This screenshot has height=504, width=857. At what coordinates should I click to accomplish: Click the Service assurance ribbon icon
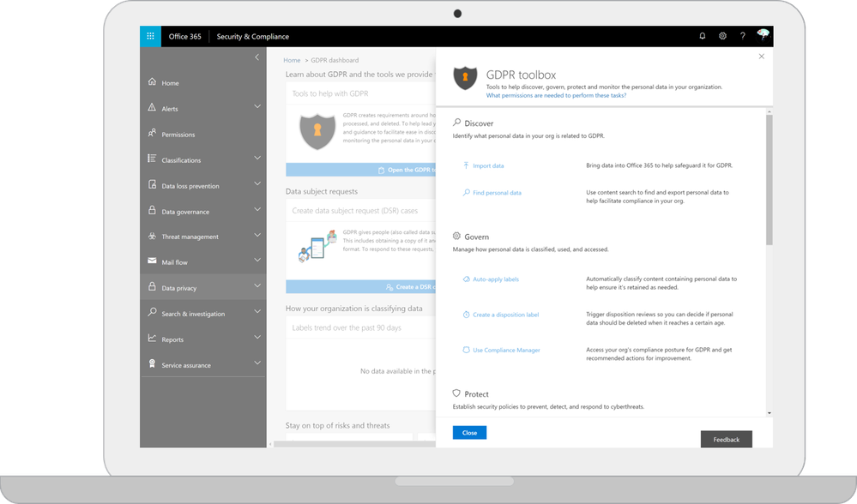tap(152, 363)
